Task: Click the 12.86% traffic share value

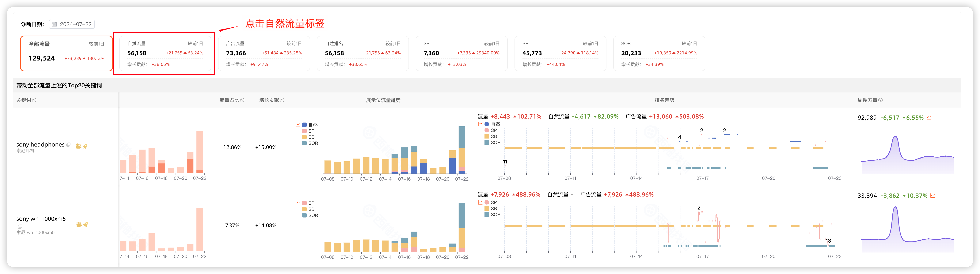Action: click(232, 147)
